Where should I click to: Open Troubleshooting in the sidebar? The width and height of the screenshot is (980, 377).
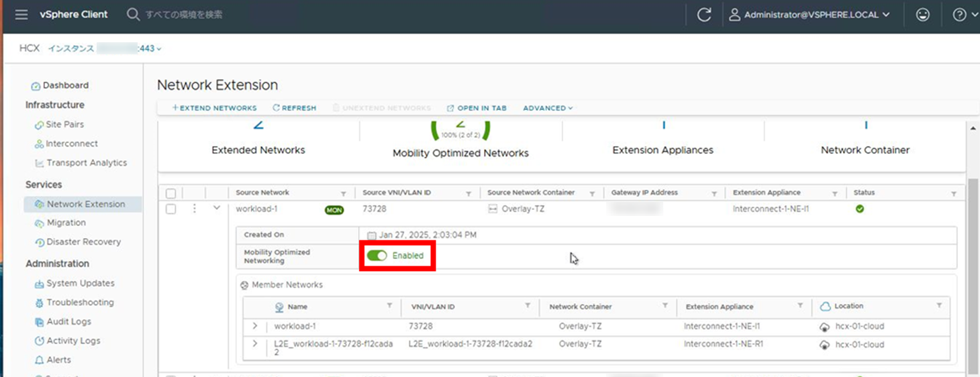(80, 303)
